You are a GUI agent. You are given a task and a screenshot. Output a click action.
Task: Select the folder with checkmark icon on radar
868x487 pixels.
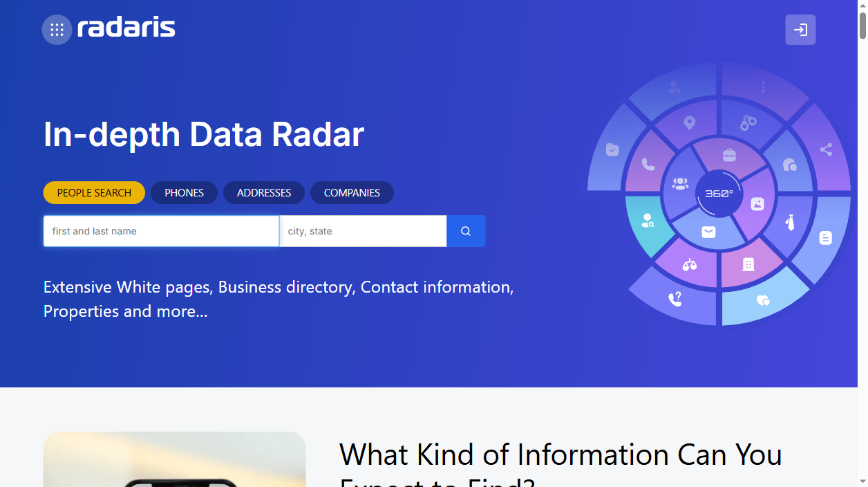click(x=612, y=149)
